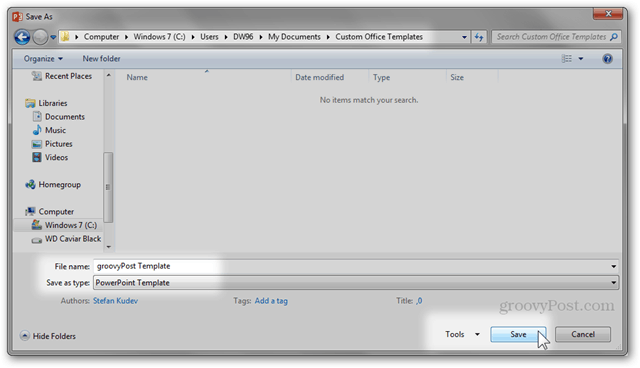This screenshot has width=640, height=368.
Task: Click Add a tag link
Action: point(271,301)
